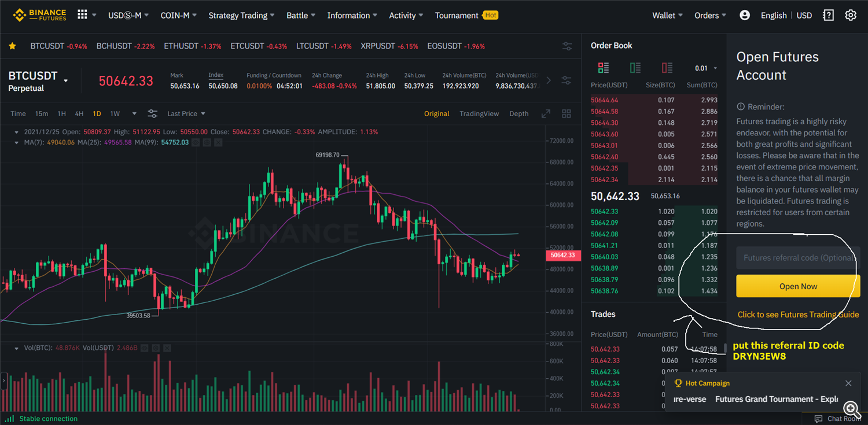Open the order book 0.01 precision dropdown
This screenshot has width=868, height=425.
(706, 68)
